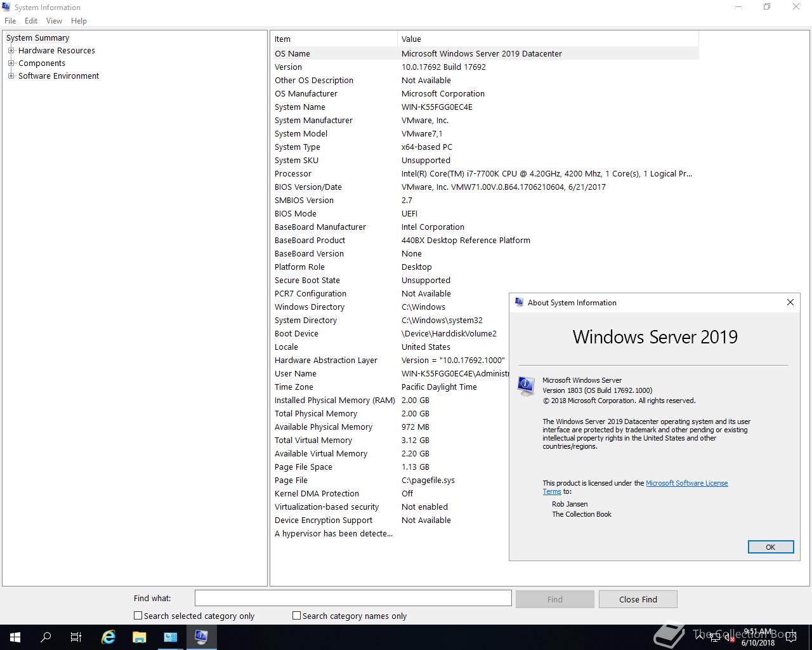Select the Version row item
812x650 pixels.
point(486,67)
